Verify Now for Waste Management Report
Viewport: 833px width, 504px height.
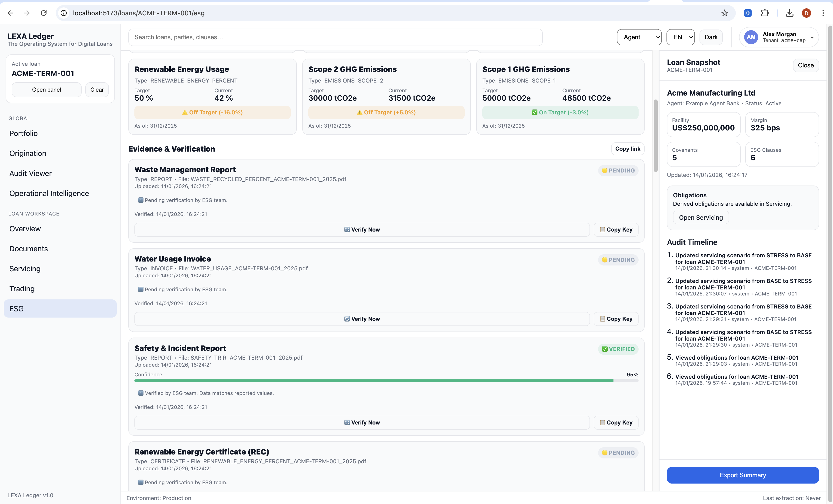(362, 229)
